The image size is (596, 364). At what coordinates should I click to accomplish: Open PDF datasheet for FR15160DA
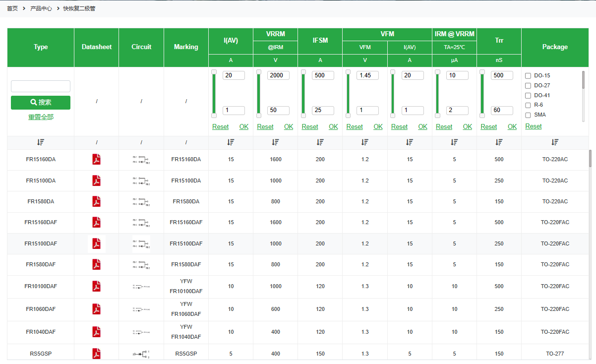97,160
